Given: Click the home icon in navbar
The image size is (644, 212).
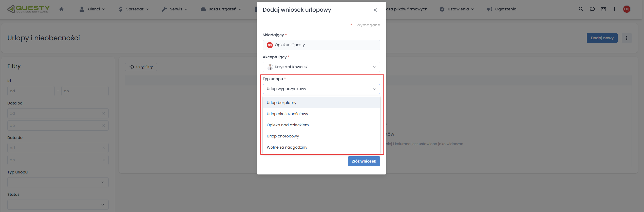Looking at the screenshot, I should [61, 9].
